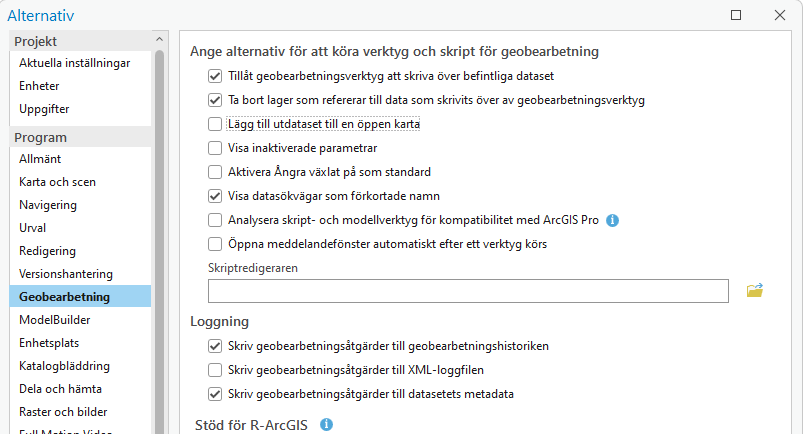
Task: Click the sidebar vertical scrollbar
Action: point(159,240)
